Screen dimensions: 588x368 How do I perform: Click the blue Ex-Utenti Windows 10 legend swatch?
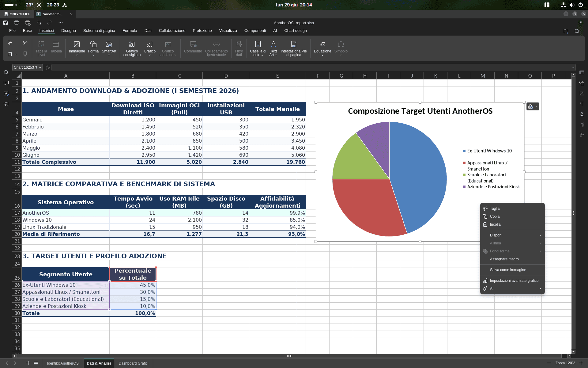point(464,151)
